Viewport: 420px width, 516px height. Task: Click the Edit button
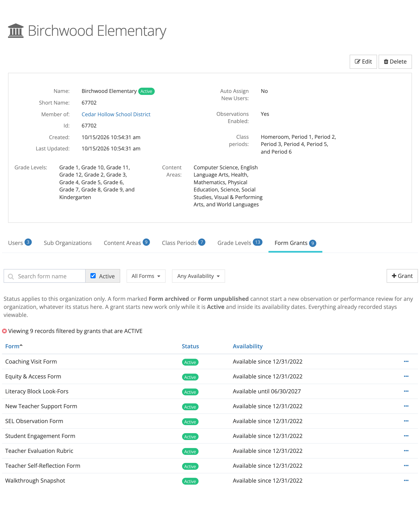(x=363, y=62)
